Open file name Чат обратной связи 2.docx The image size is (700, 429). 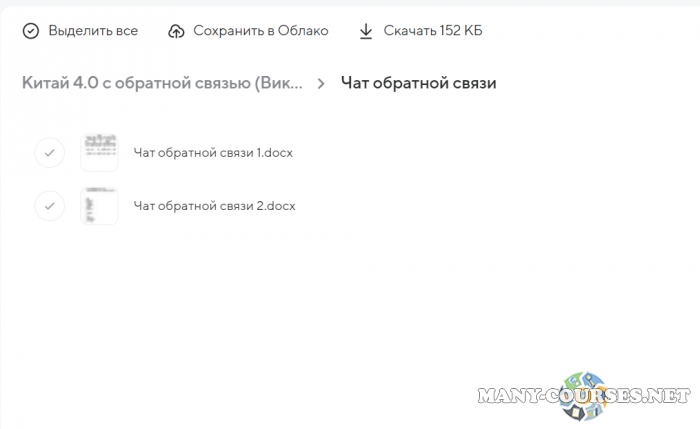tap(214, 206)
